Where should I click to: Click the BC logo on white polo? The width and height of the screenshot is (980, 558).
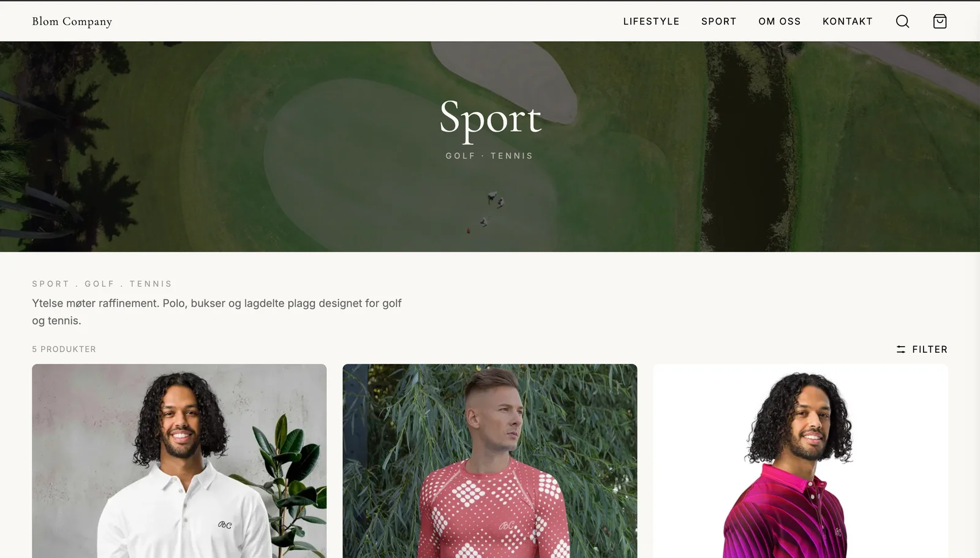[225, 525]
